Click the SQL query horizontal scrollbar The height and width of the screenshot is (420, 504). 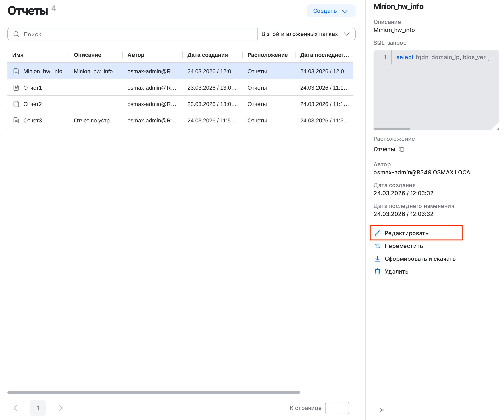392,129
